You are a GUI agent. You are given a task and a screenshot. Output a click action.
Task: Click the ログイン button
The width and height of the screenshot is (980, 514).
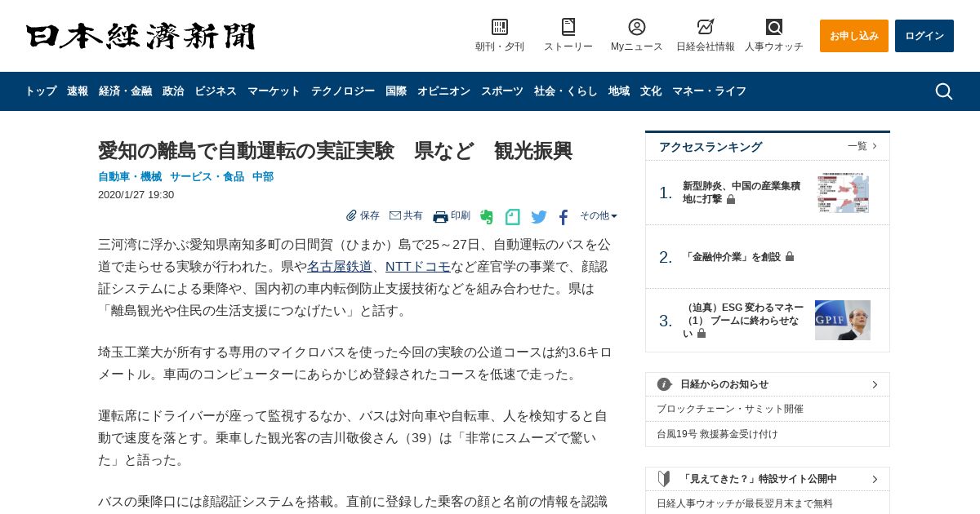(924, 36)
